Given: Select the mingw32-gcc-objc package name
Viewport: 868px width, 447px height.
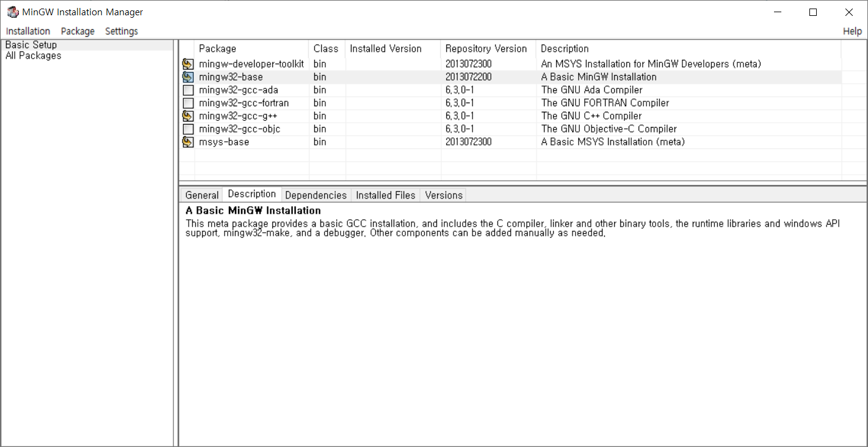Looking at the screenshot, I should tap(240, 129).
